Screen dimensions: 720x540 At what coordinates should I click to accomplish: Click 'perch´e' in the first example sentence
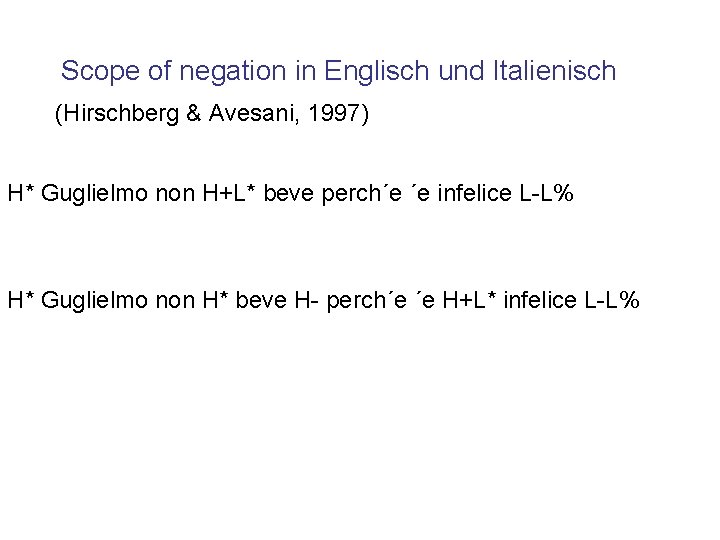click(x=361, y=194)
